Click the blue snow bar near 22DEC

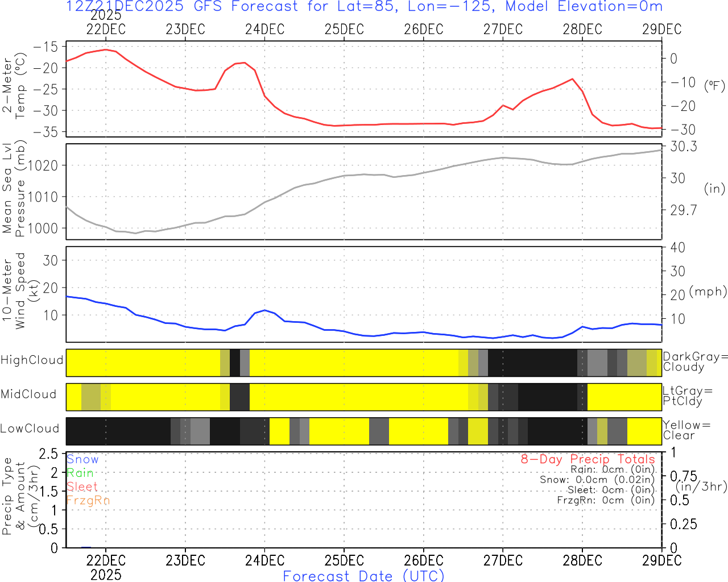pyautogui.click(x=86, y=547)
